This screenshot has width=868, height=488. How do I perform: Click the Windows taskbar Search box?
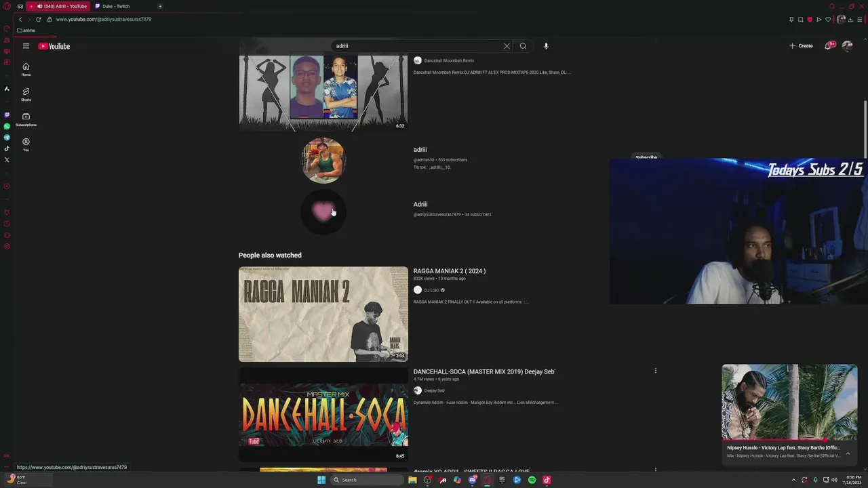(x=366, y=480)
